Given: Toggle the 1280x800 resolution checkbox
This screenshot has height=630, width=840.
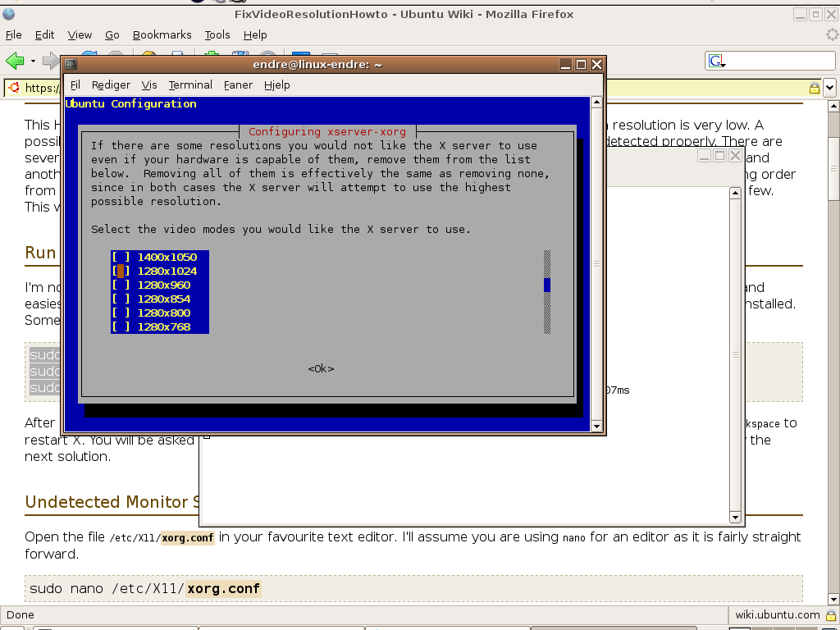Looking at the screenshot, I should point(121,313).
